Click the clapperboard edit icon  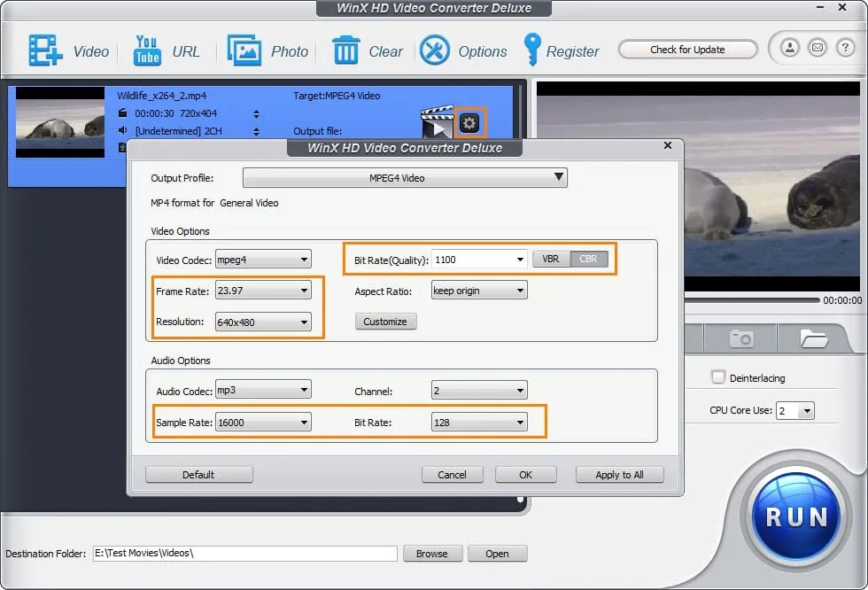click(x=437, y=123)
